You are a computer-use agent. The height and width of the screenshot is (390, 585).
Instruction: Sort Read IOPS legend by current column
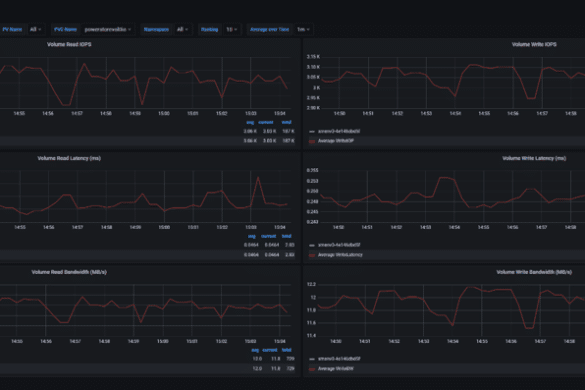(x=266, y=122)
